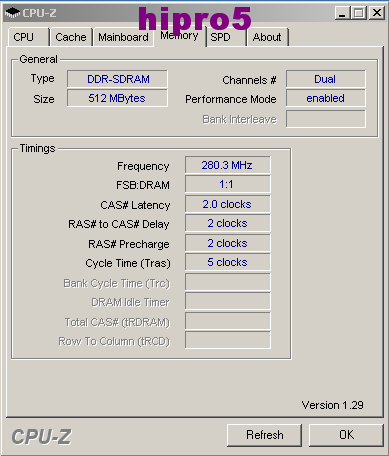This screenshot has height=456, width=389.
Task: Click the RAS# to CAS# Delay value
Action: tap(228, 223)
